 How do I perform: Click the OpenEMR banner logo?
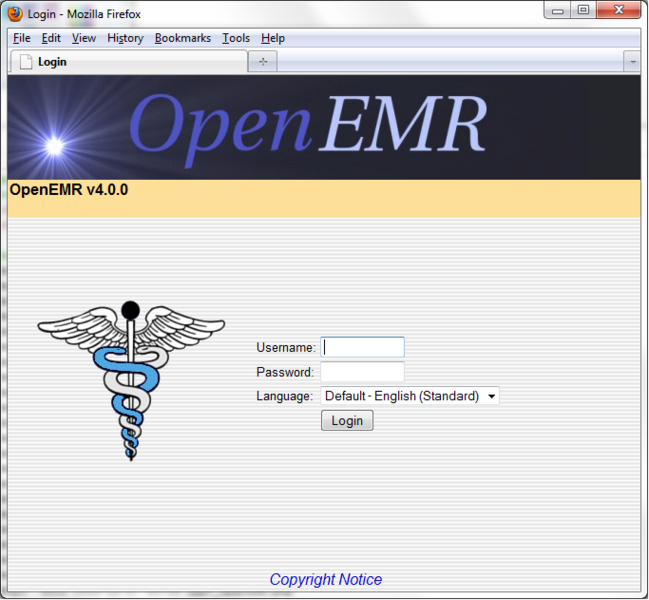pos(307,126)
